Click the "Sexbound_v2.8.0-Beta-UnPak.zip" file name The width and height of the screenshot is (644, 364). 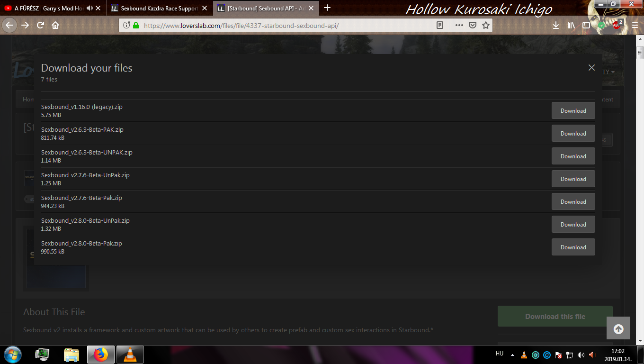click(85, 221)
